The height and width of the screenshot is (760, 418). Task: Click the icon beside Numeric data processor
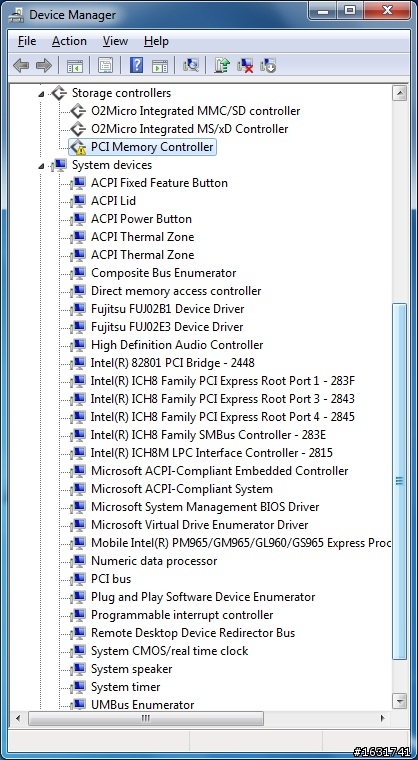click(78, 561)
